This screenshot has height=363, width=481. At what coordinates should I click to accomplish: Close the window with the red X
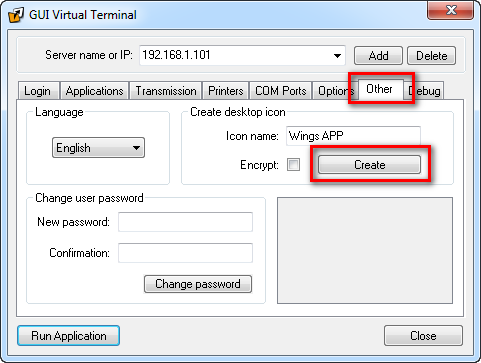tap(451, 10)
